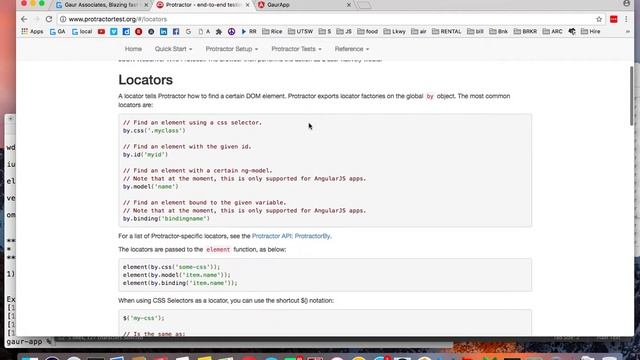Viewport: 640px width, 360px height.
Task: Click the by.id('myid') code line
Action: tap(145, 155)
